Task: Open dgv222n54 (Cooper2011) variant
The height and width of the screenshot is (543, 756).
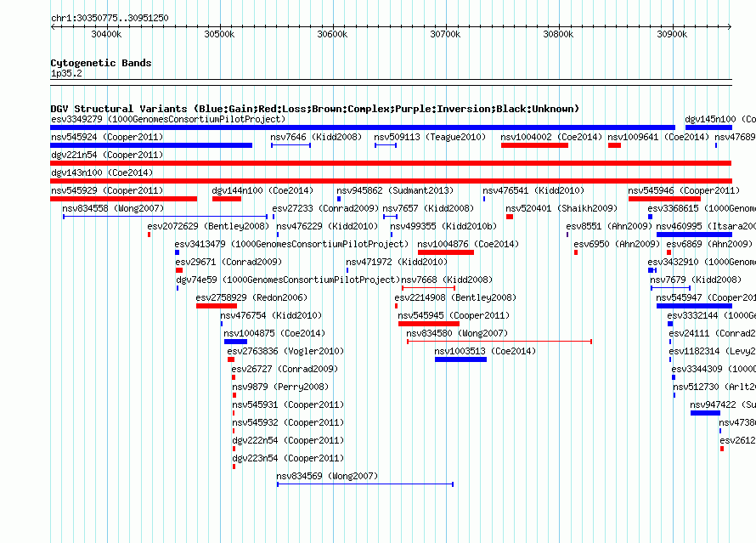Action: (288, 440)
